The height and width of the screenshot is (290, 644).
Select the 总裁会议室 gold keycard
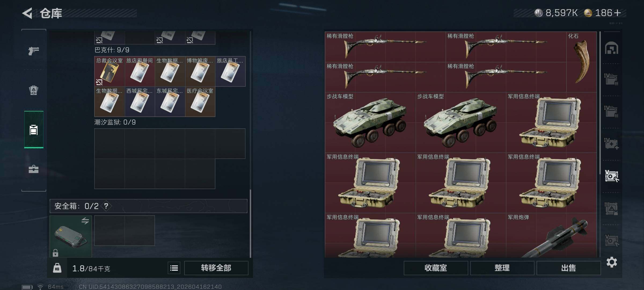tap(109, 71)
